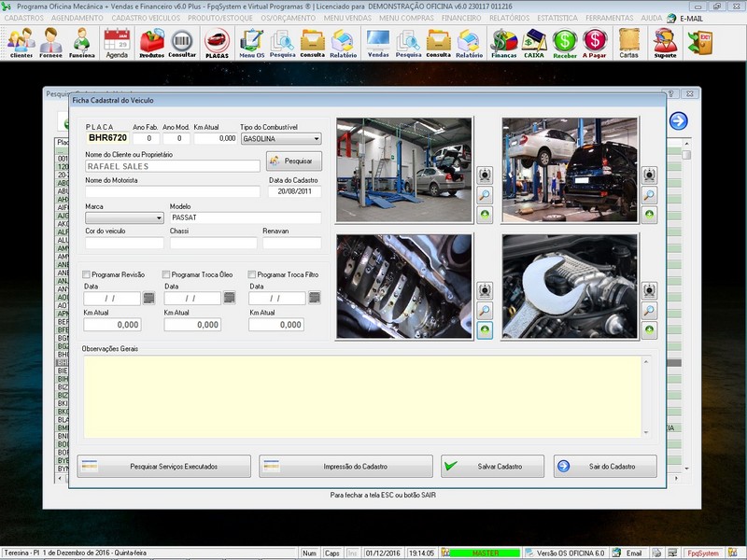Screen dimensions: 747x560
Task: Click the Receber dollar icon
Action: point(564,42)
